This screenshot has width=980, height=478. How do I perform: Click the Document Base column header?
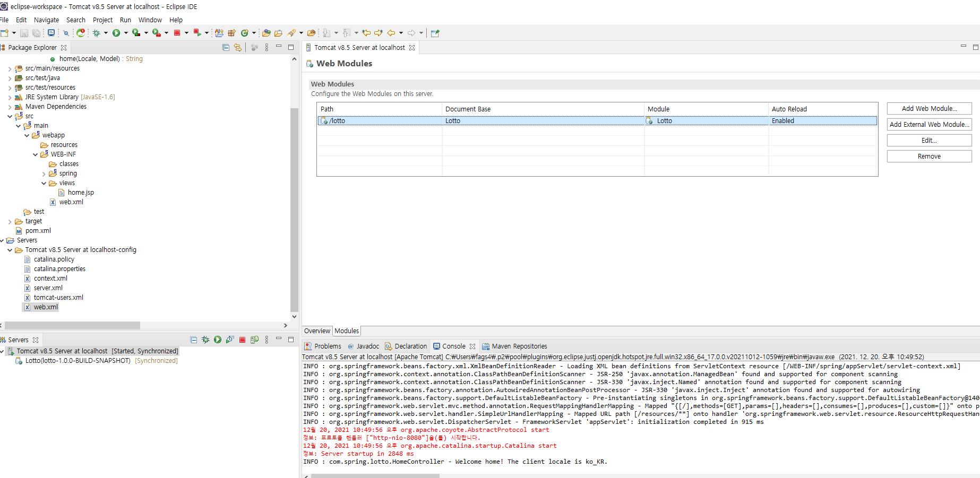tap(543, 109)
